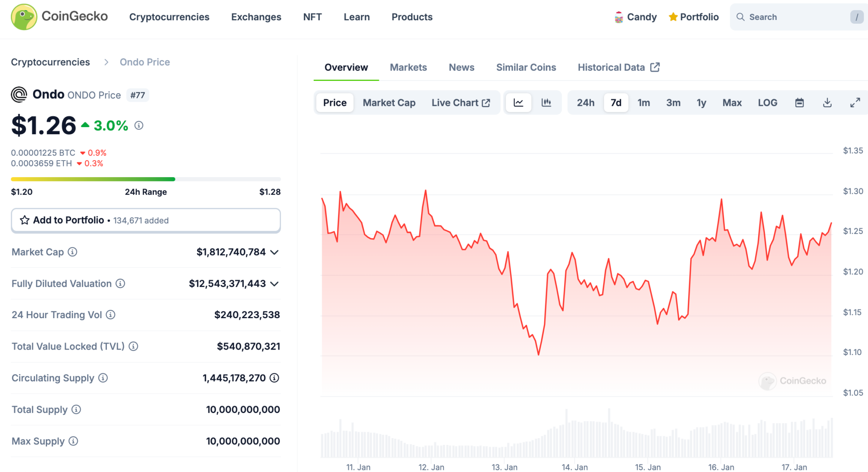
Task: Click the CoinGecko logo icon
Action: [x=24, y=17]
